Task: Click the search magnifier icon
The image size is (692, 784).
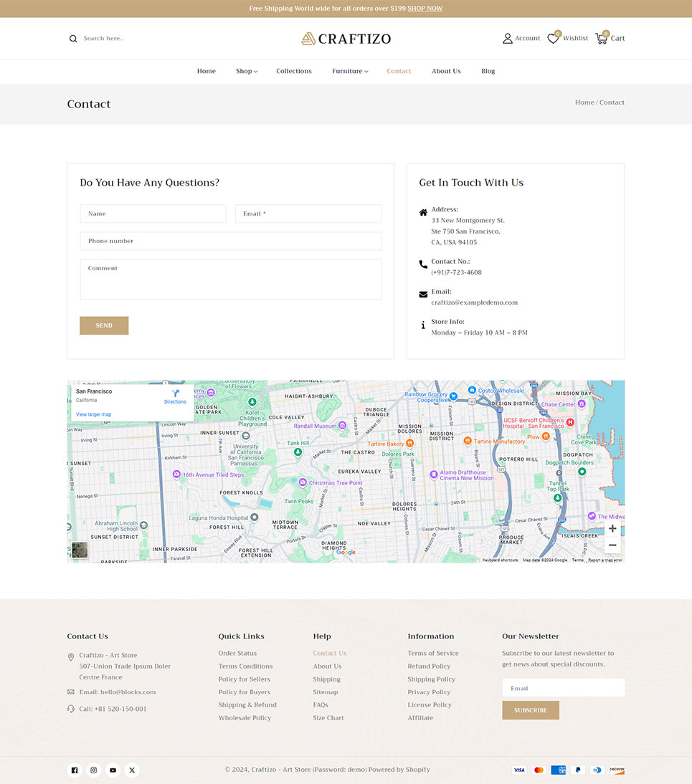Action: click(73, 39)
